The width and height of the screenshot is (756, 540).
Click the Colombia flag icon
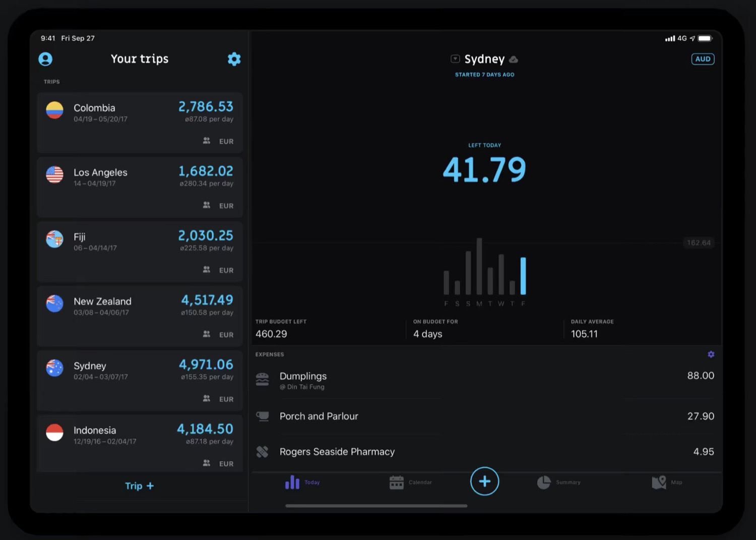[x=54, y=110]
